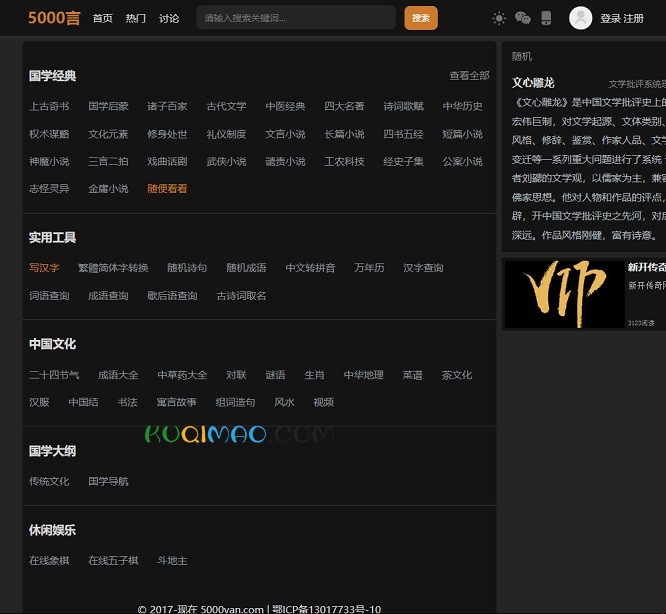Open the 武侠小说 category
This screenshot has height=614, width=666.
[x=226, y=161]
